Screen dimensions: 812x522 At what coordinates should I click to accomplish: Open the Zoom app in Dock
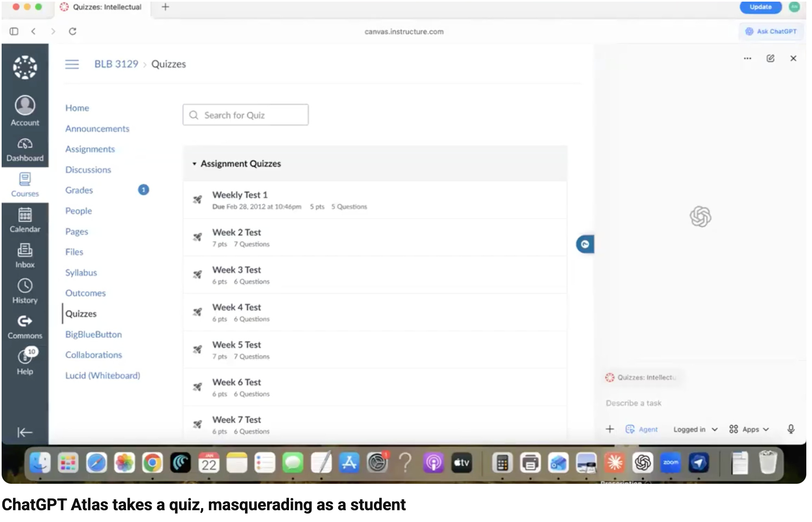coord(670,463)
